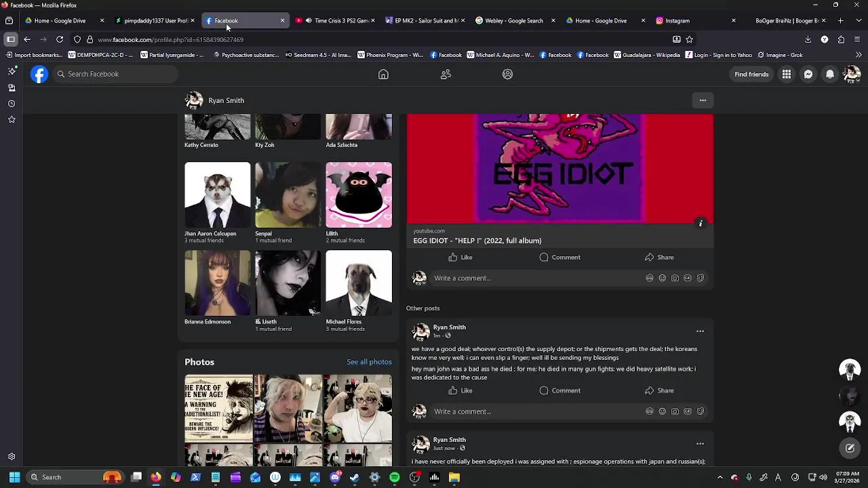868x488 pixels.
Task: Open Jhan Aaron Calcupan's friend thumbnail
Action: tap(217, 195)
